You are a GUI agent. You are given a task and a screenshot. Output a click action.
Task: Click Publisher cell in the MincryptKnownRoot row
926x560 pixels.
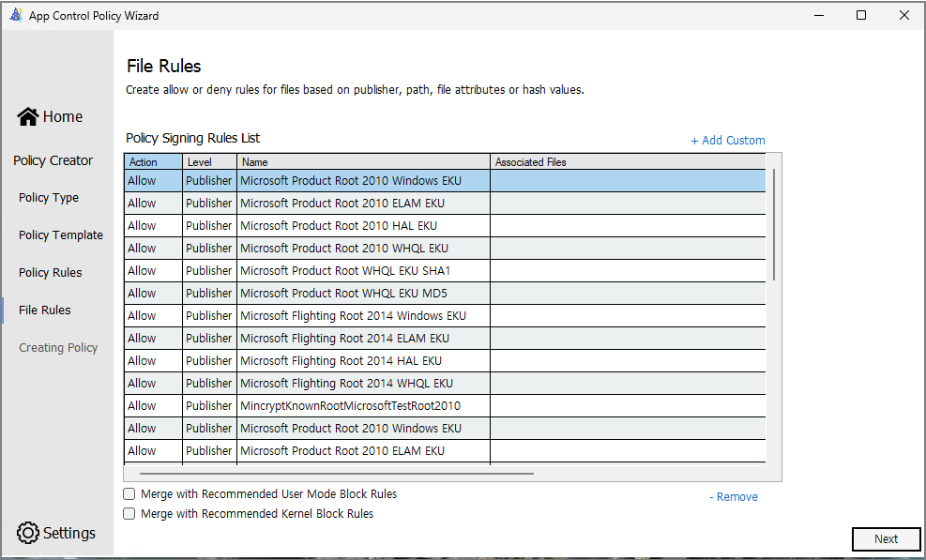209,406
